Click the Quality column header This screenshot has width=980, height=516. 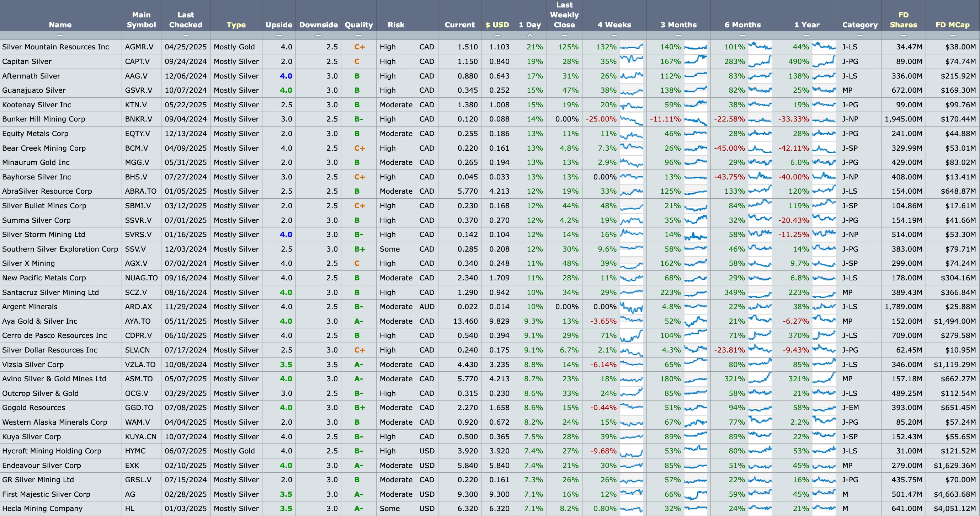358,25
